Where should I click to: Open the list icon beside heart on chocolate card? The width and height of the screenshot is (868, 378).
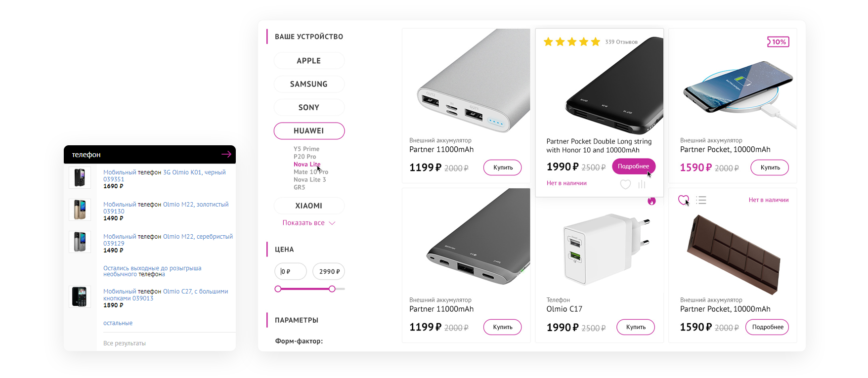pos(701,200)
